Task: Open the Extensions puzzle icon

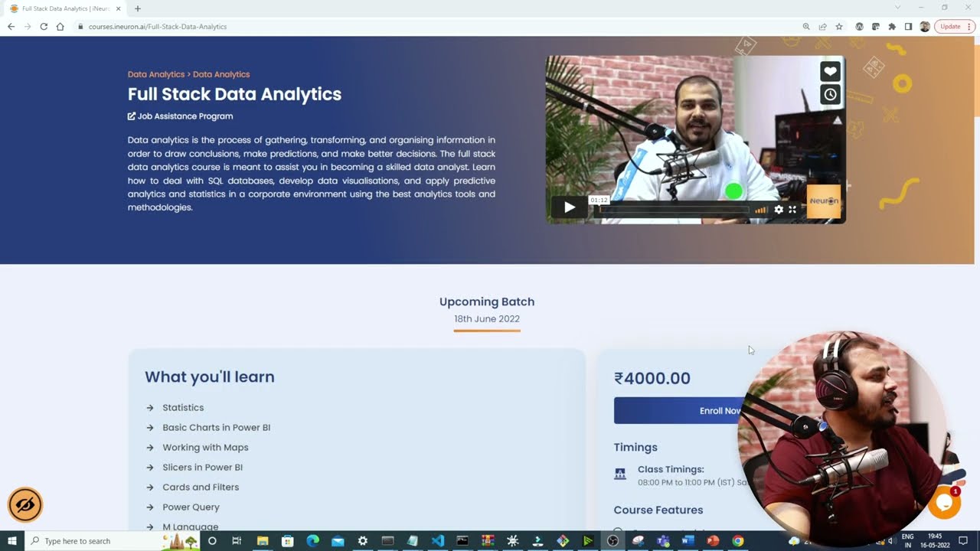Action: 892,27
